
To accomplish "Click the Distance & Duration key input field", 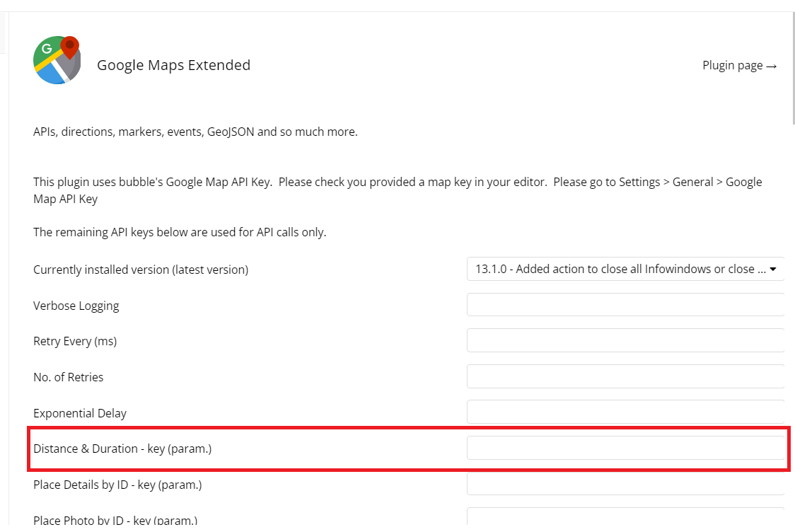I will coord(625,448).
